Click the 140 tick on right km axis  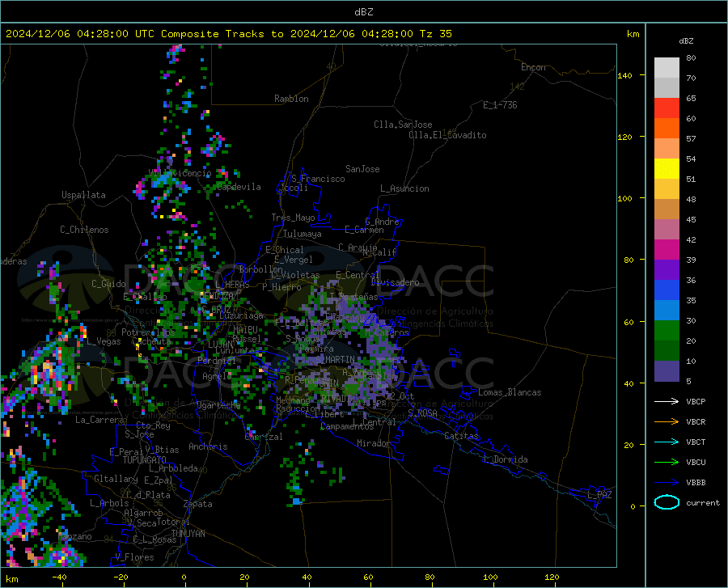click(625, 75)
